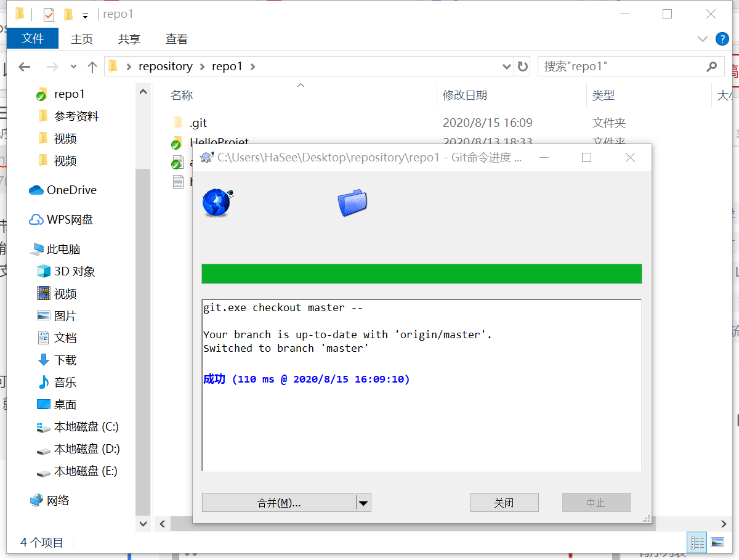
Task: Open recent locations dropdown arrow
Action: click(74, 67)
